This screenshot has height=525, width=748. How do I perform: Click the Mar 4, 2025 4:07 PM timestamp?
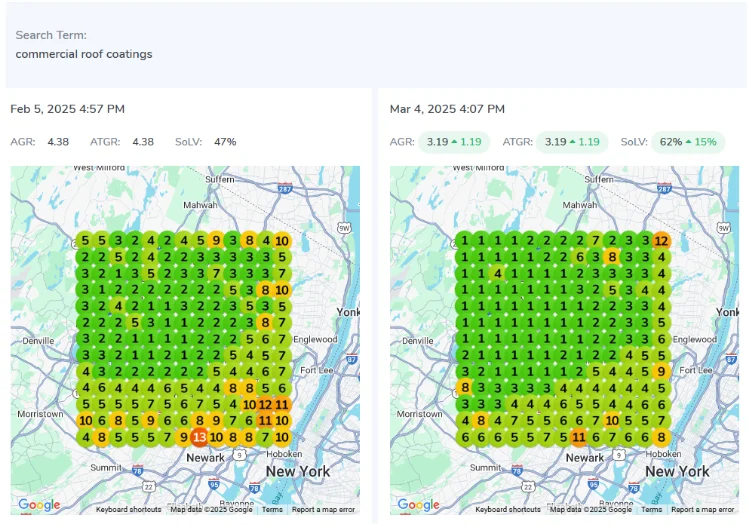[447, 109]
